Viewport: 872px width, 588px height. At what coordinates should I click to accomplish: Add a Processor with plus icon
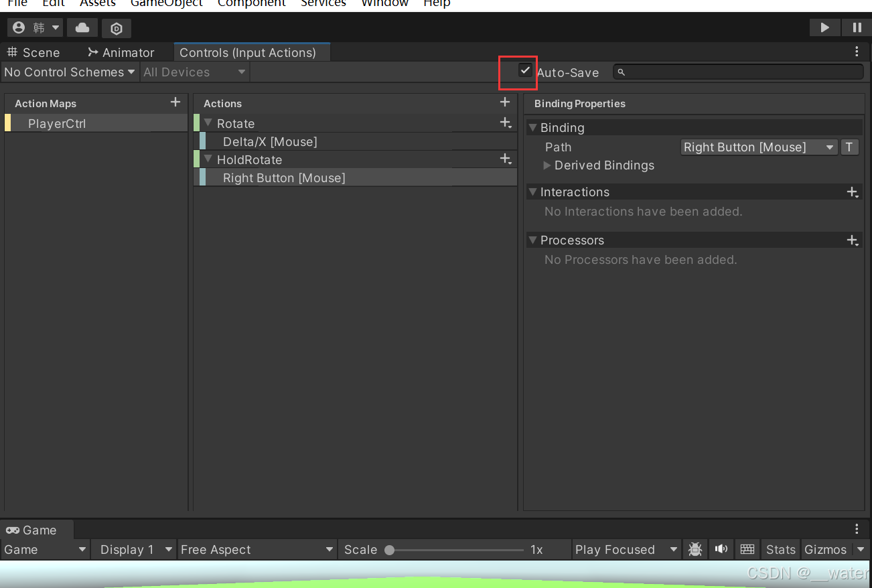[x=853, y=240]
